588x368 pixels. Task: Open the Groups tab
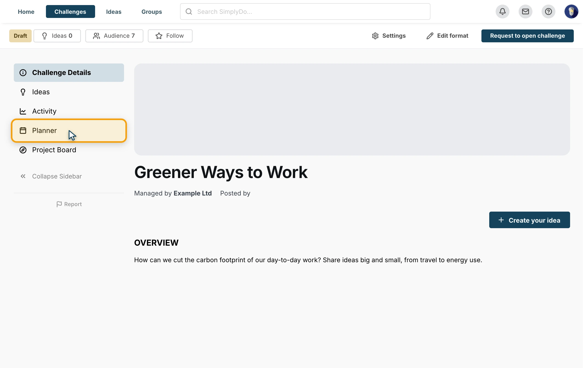(x=152, y=12)
